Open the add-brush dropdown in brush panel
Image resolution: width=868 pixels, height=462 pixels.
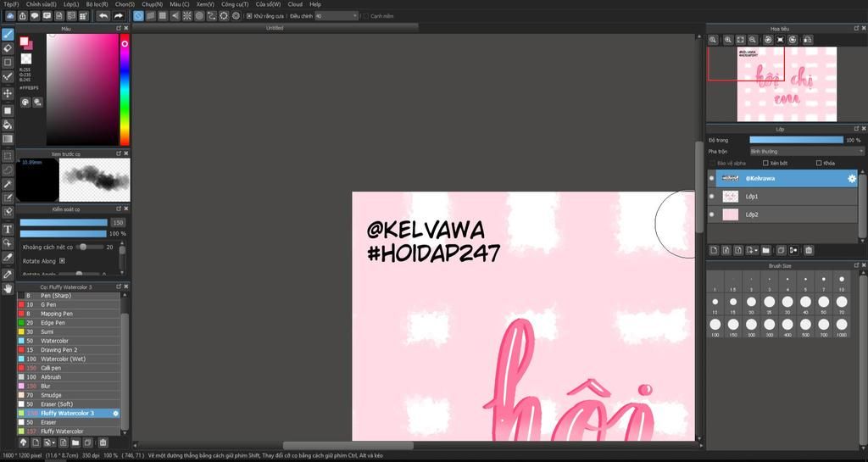point(49,443)
